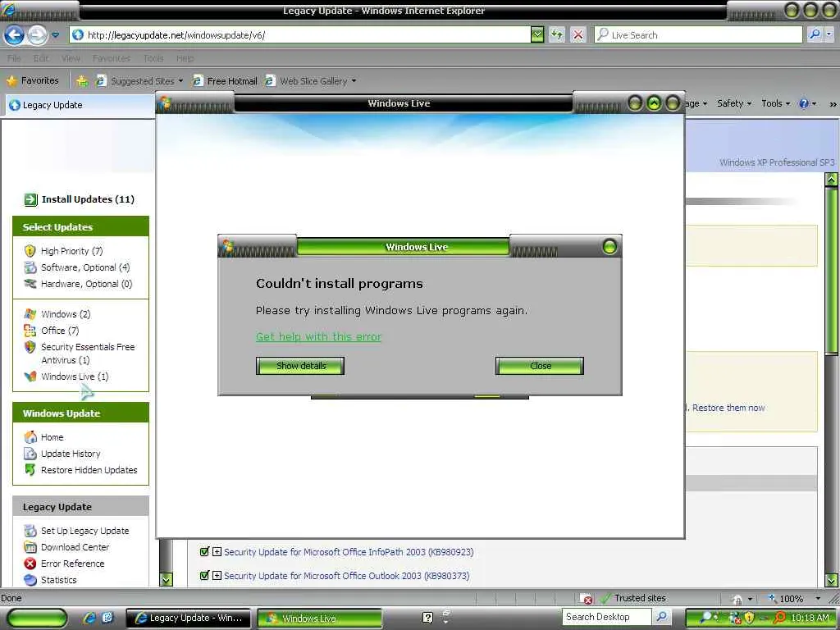Click the Windows (2) category icon

click(x=30, y=314)
